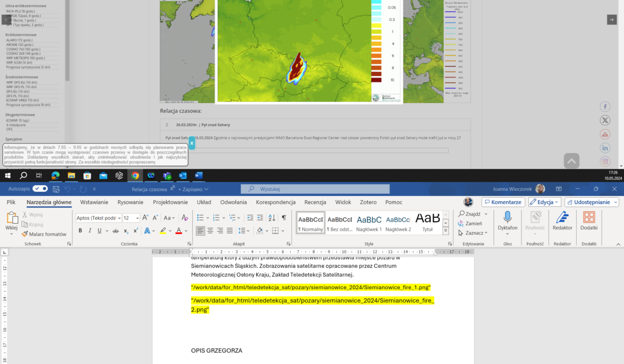Screen dimensions: 624x364
Task: Open Znajdź search options arrow
Action: [x=486, y=214]
